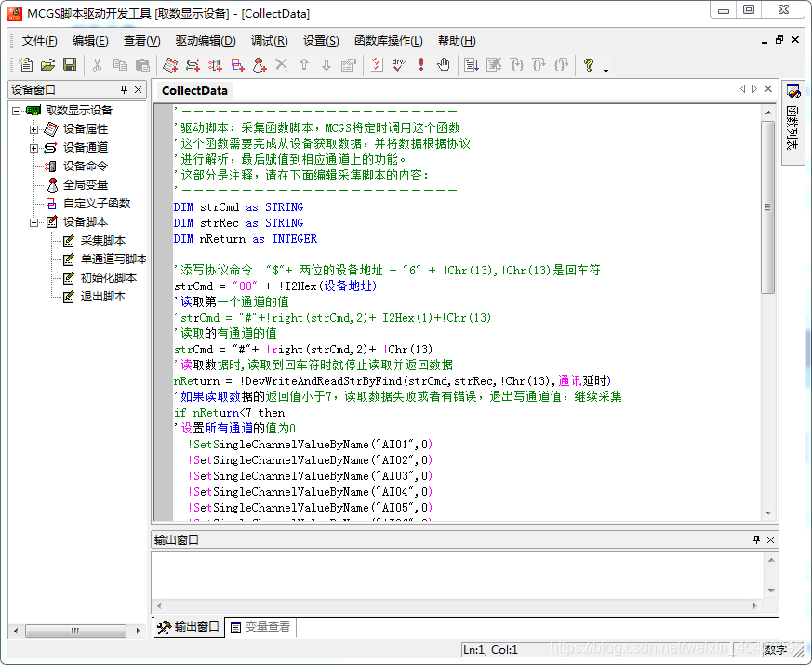Click the code editor vertical scrollbar thumb
This screenshot has height=665, width=812.
[x=768, y=207]
